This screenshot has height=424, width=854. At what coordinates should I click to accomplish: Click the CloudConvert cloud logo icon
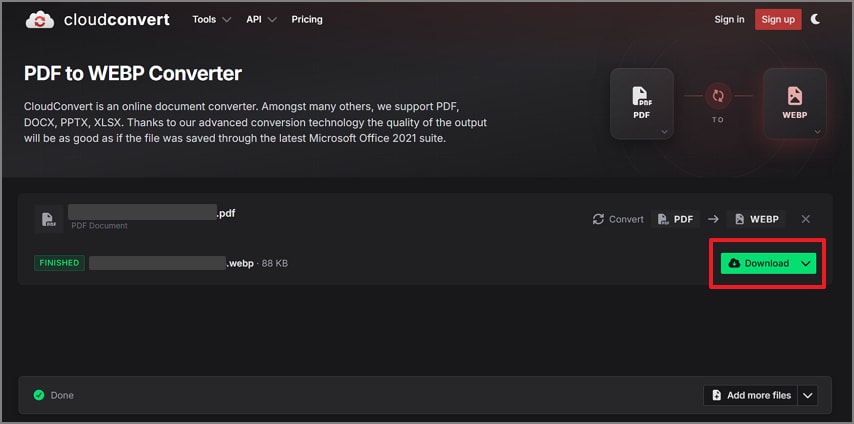(40, 20)
